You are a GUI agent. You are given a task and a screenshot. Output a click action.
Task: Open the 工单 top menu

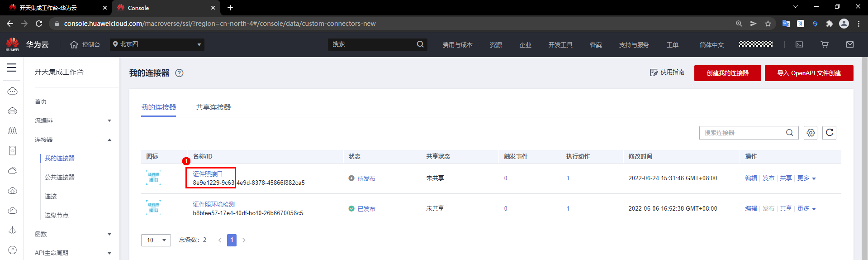coord(672,45)
